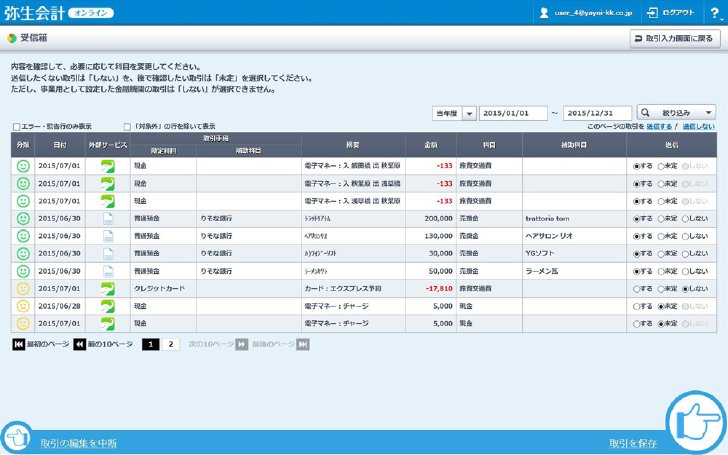Click green service icon in 2015/06/28 チャージ row

[x=108, y=306]
